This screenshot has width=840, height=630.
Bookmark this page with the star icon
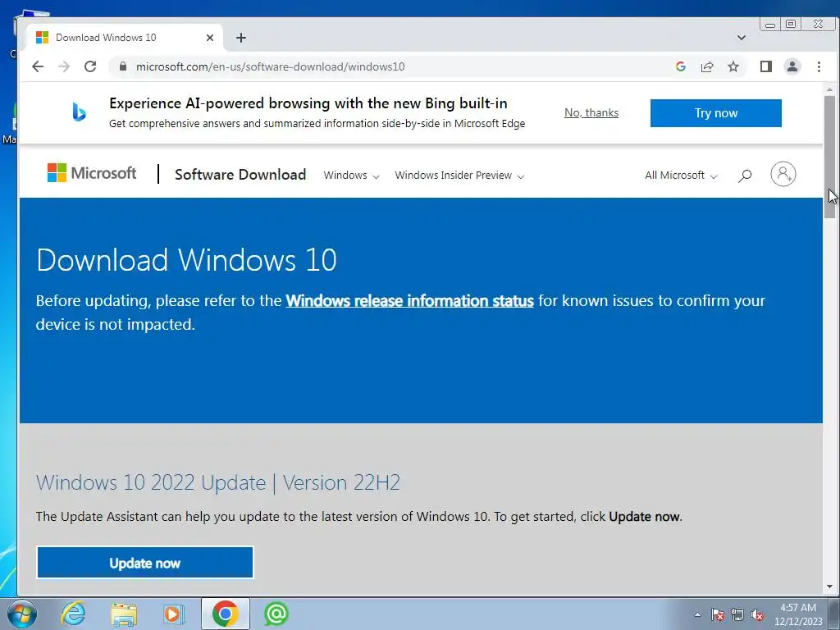(733, 66)
